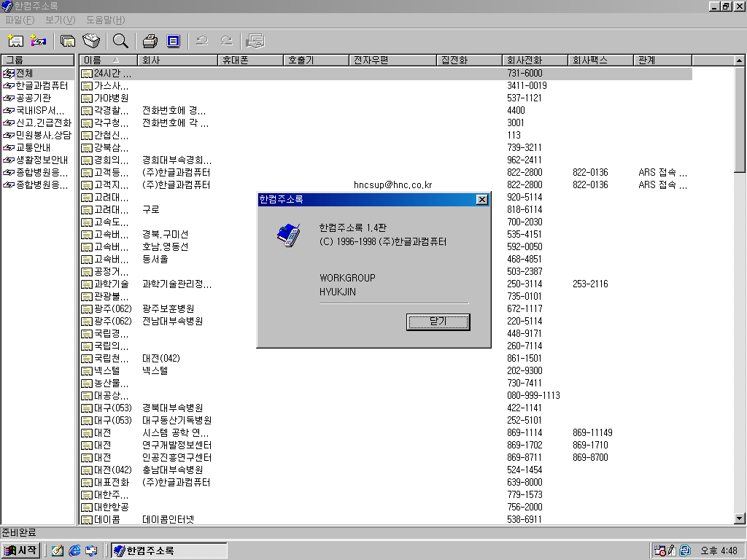
Task: Click company cell 데이콤인터넷
Action: coord(169,519)
